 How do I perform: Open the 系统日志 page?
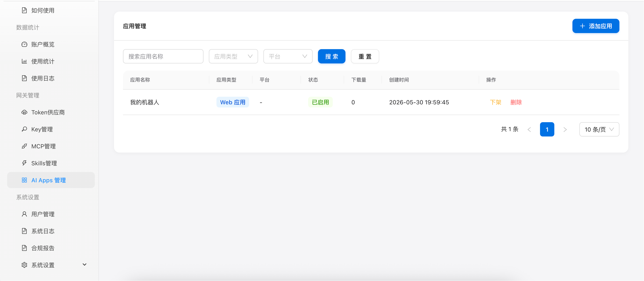(51, 231)
